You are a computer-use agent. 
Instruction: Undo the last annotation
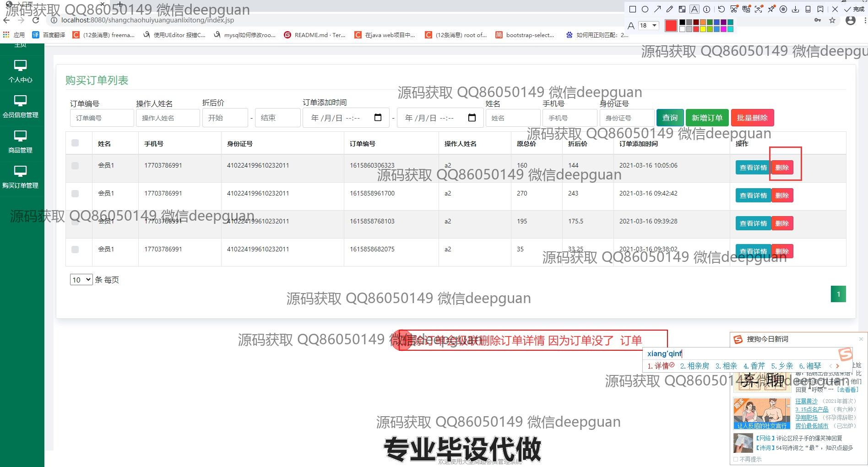click(x=722, y=9)
